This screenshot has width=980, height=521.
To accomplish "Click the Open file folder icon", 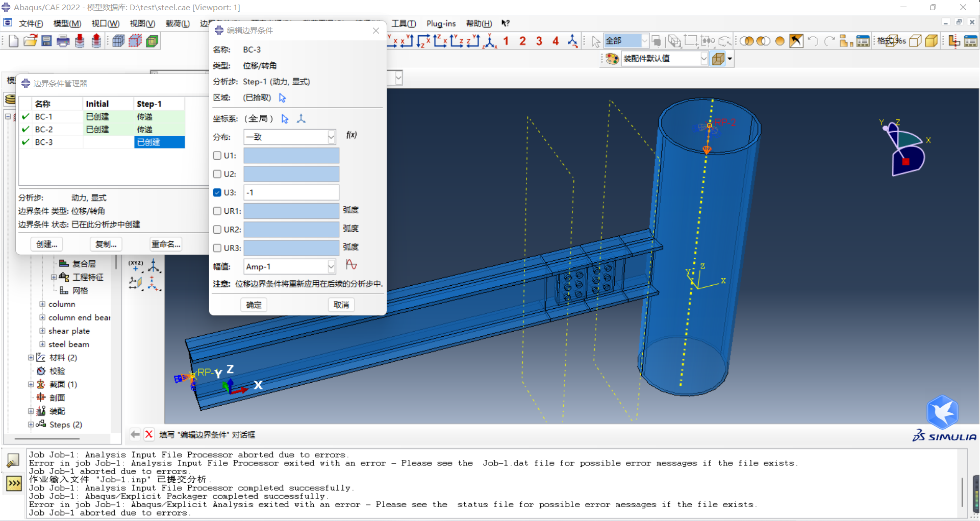I will tap(30, 41).
